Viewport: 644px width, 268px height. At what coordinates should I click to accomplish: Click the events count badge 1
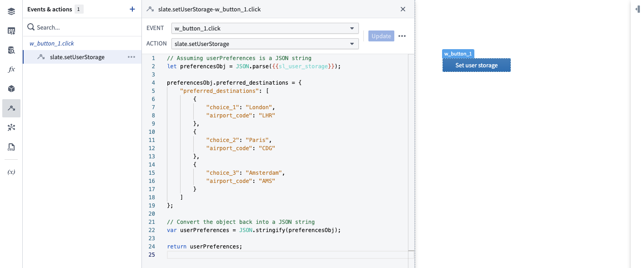pyautogui.click(x=79, y=9)
